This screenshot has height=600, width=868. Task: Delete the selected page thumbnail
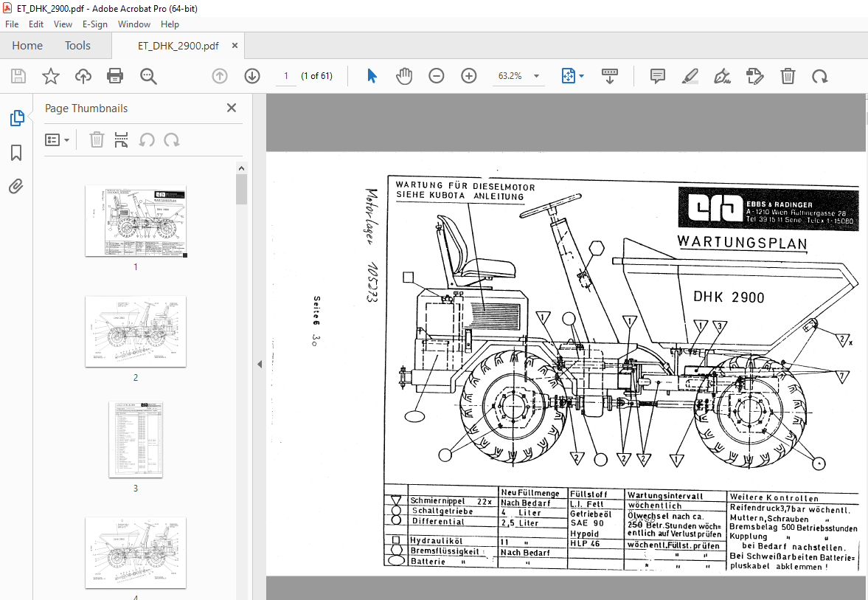point(97,139)
